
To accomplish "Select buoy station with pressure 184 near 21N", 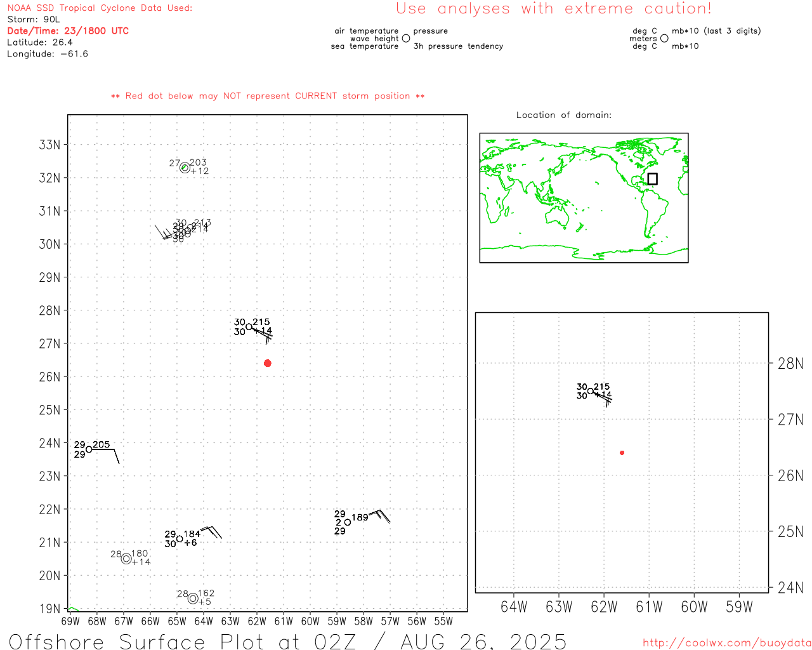I will (180, 539).
